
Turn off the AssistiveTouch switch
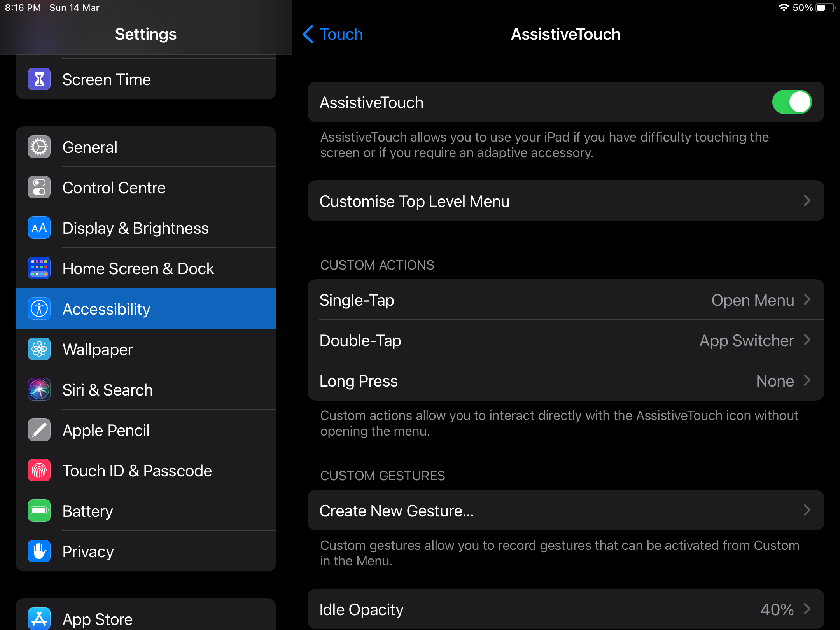coord(791,102)
